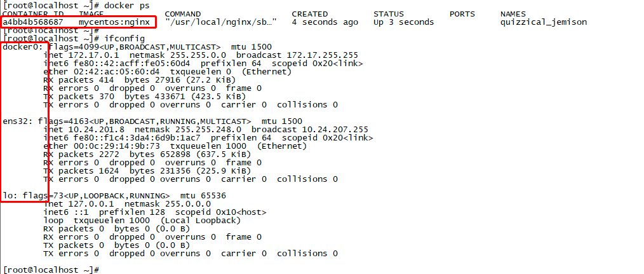Click the STATUS column header
The width and height of the screenshot is (644, 274).
point(389,14)
